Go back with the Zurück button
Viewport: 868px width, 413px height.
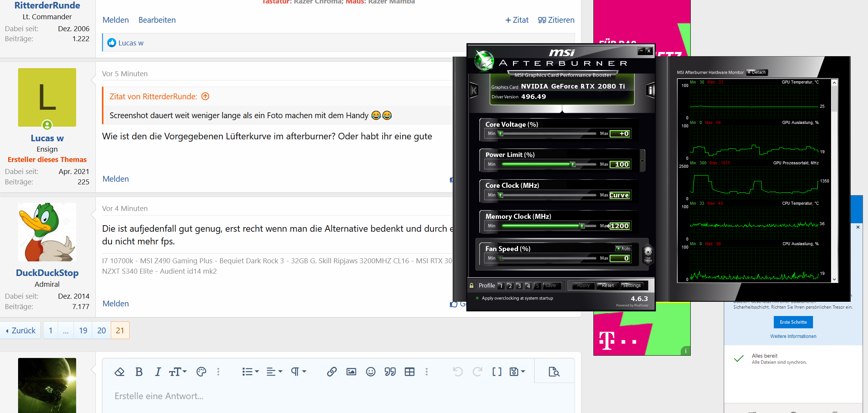pyautogui.click(x=21, y=330)
